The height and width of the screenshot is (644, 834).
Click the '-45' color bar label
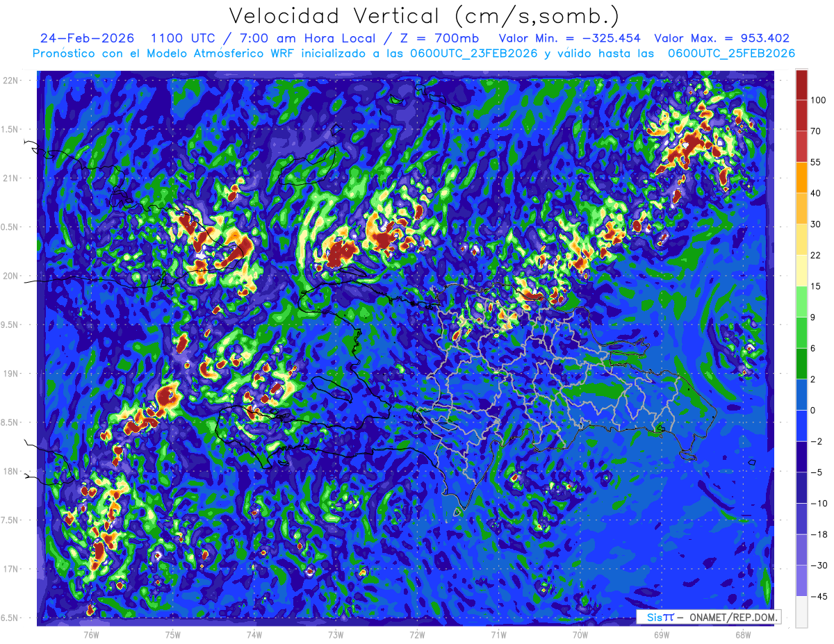(x=818, y=596)
